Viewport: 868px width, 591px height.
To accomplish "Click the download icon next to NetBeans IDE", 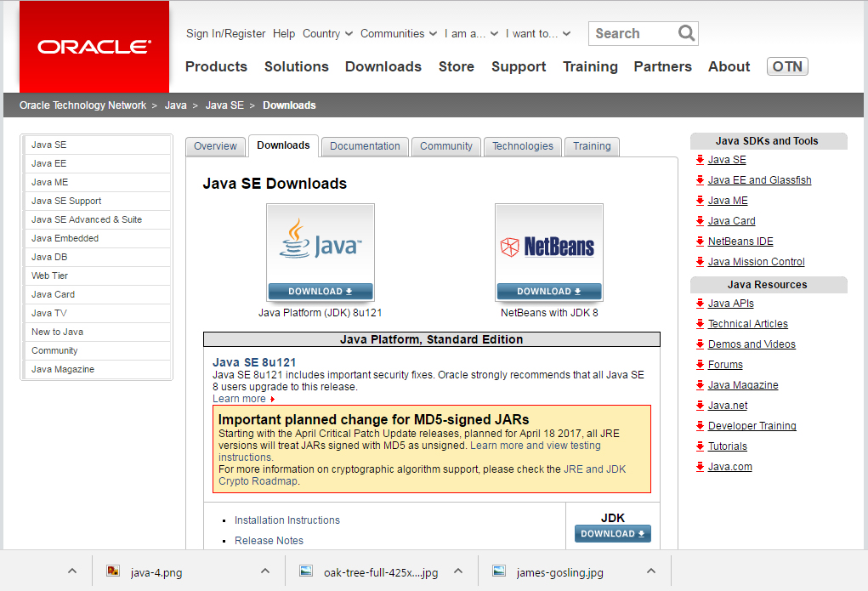I will (x=699, y=241).
